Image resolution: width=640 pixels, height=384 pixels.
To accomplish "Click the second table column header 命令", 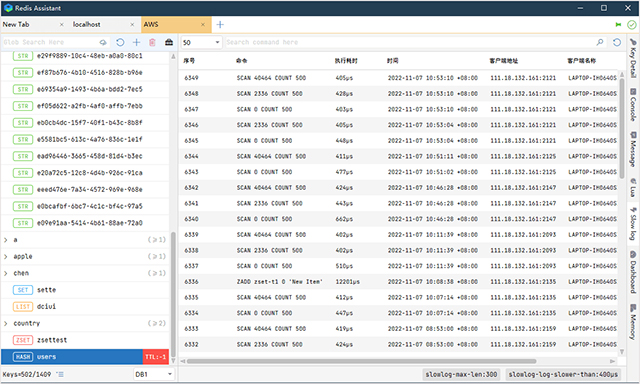I will pos(242,61).
